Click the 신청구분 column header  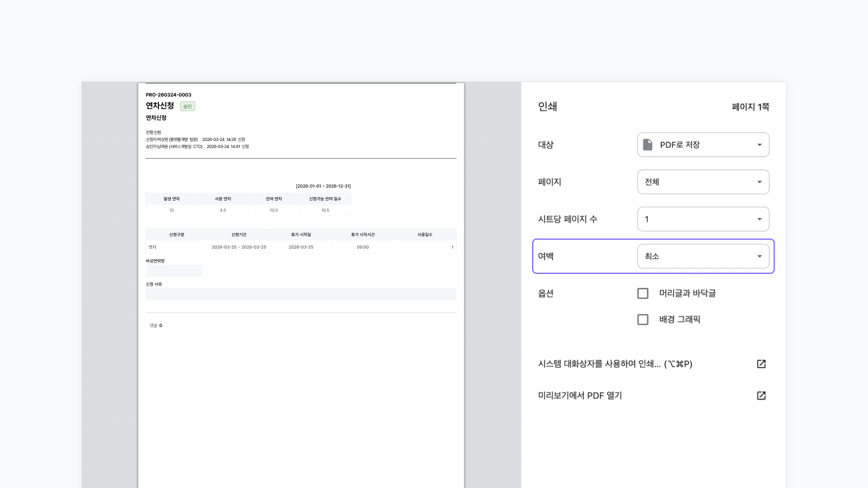point(177,235)
